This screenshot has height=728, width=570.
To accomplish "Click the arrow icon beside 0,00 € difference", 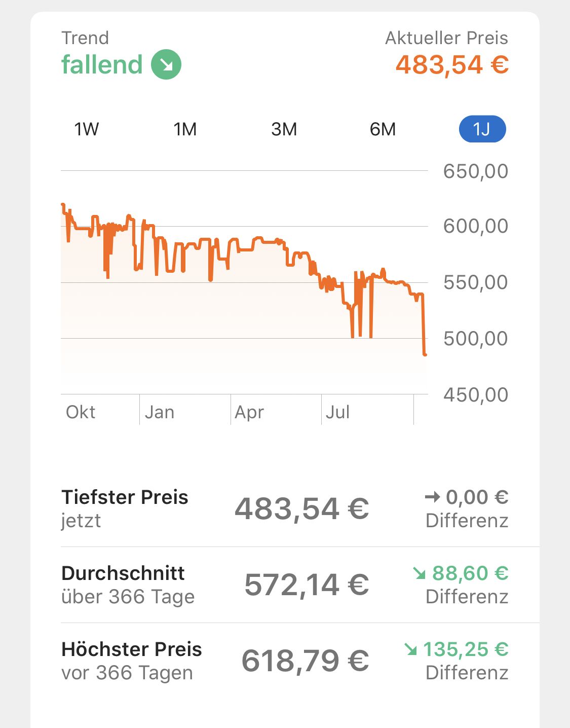I will click(x=432, y=497).
